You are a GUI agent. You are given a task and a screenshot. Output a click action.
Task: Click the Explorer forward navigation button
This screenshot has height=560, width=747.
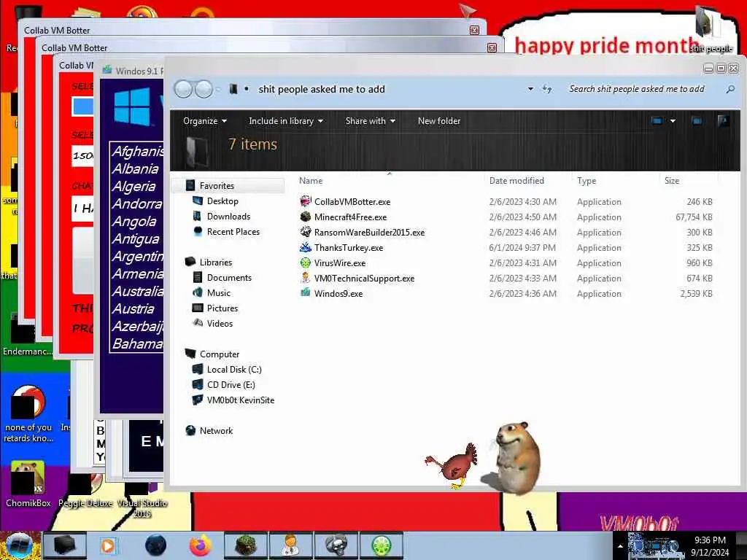click(204, 89)
